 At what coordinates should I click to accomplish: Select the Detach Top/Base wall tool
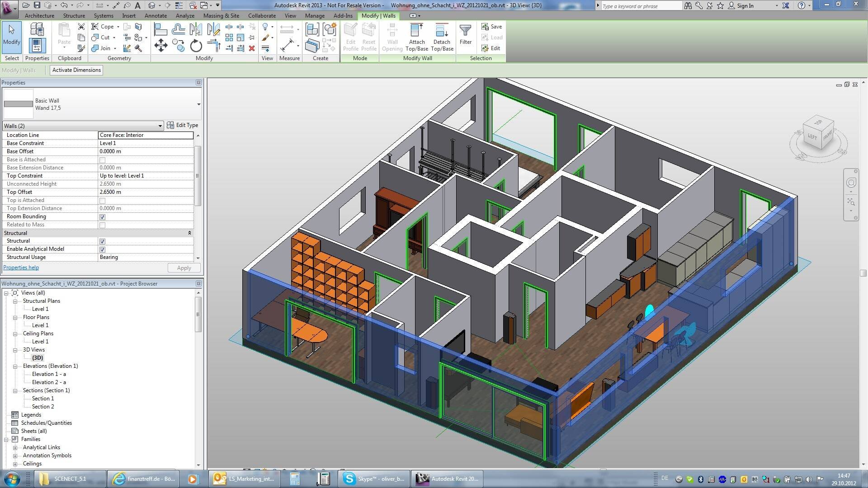pos(441,37)
